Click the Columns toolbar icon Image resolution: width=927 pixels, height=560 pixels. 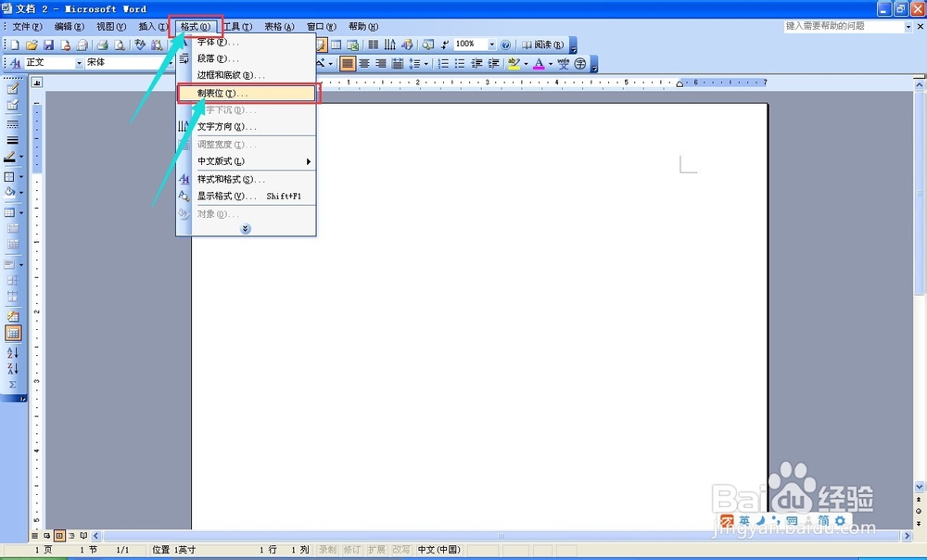tap(374, 45)
